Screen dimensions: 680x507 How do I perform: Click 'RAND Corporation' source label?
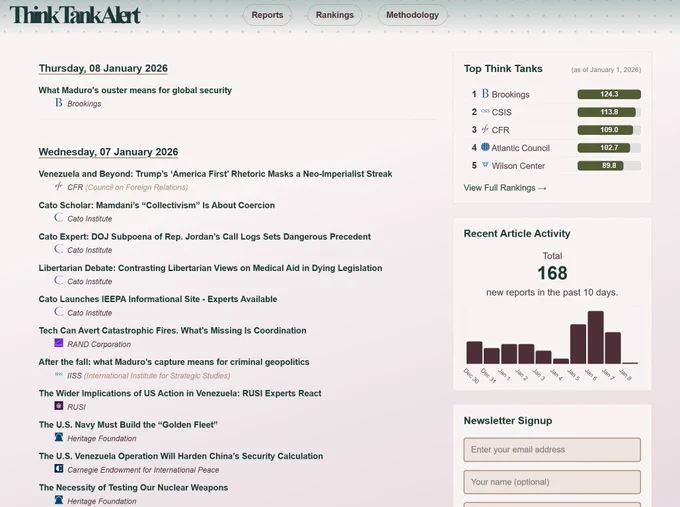99,344
